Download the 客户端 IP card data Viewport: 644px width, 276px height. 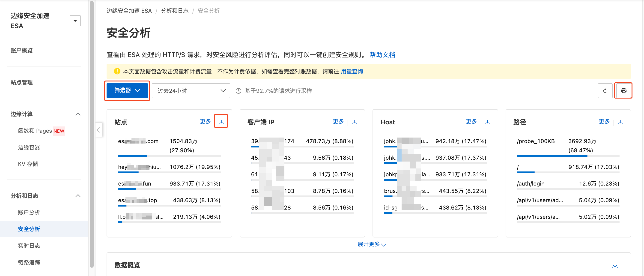click(354, 122)
